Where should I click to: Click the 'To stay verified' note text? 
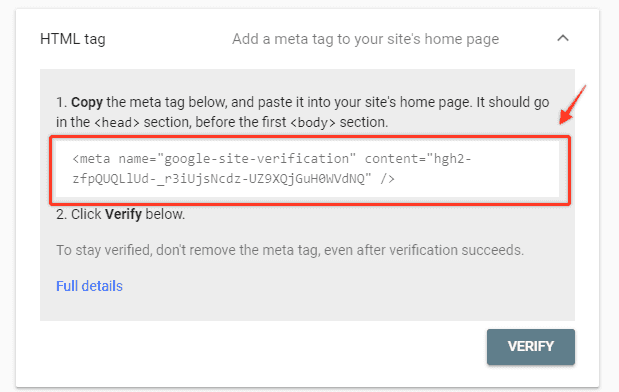tap(290, 250)
